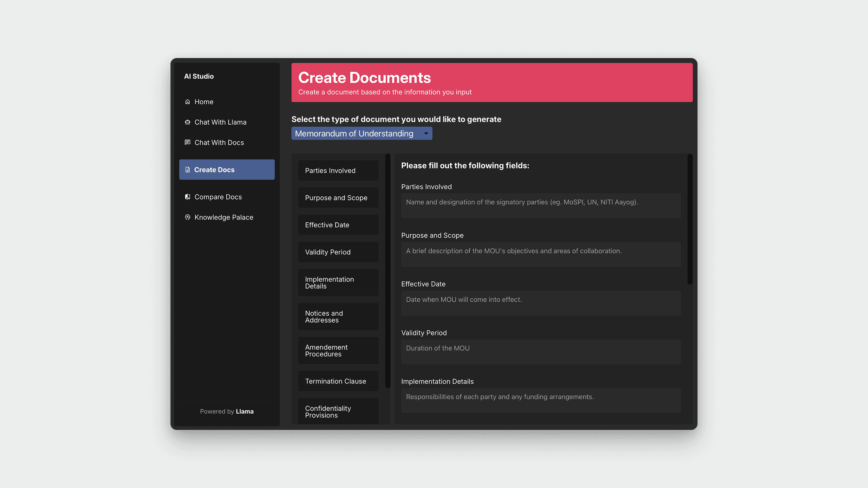
Task: Click the Create Docs file icon
Action: (x=188, y=170)
